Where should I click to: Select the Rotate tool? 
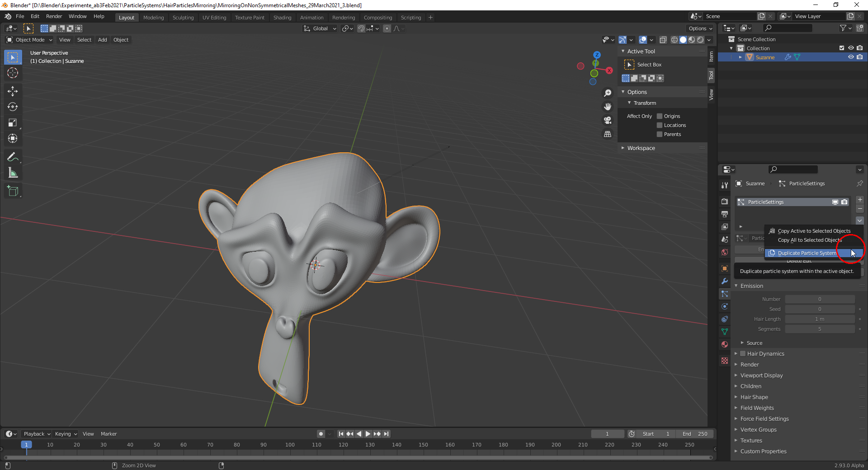[13, 107]
